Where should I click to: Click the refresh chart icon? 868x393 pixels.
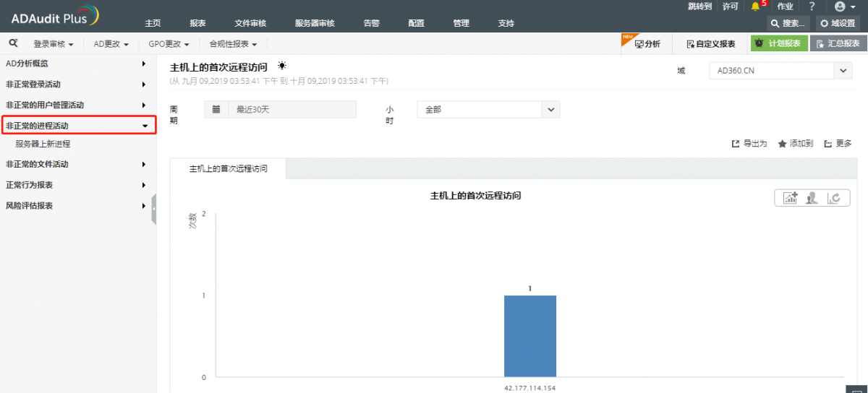(835, 198)
